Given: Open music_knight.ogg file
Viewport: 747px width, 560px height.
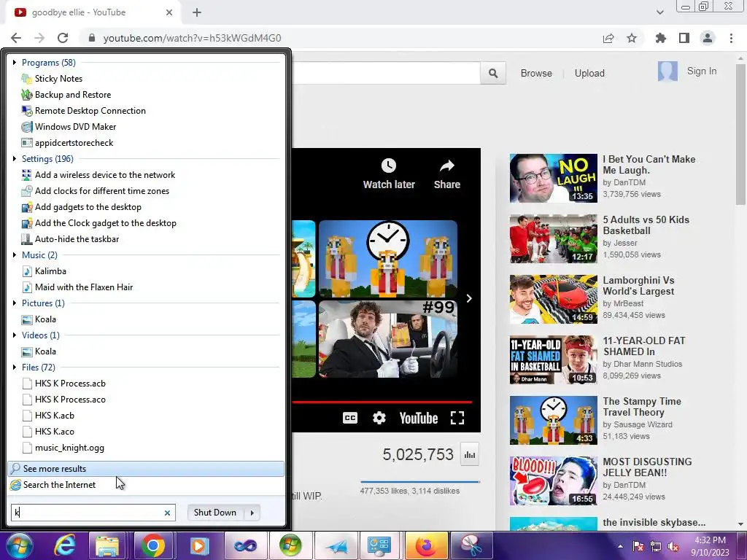Looking at the screenshot, I should [x=63, y=448].
